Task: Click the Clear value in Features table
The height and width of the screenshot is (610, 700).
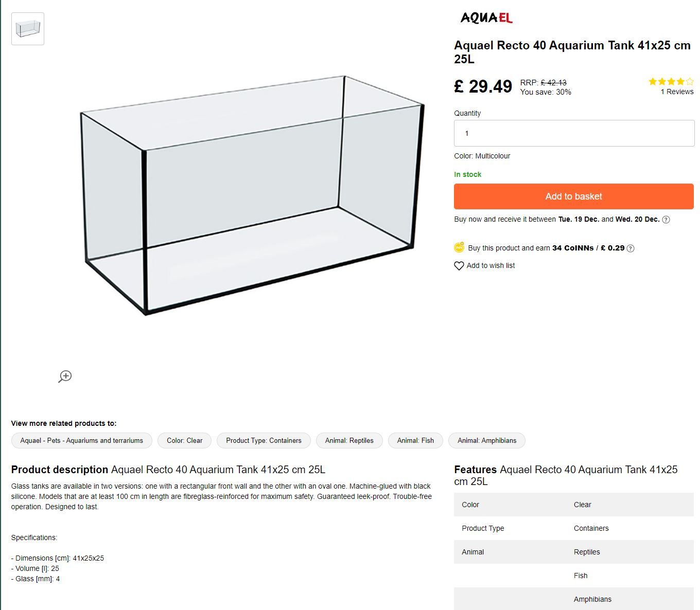Action: pyautogui.click(x=583, y=505)
